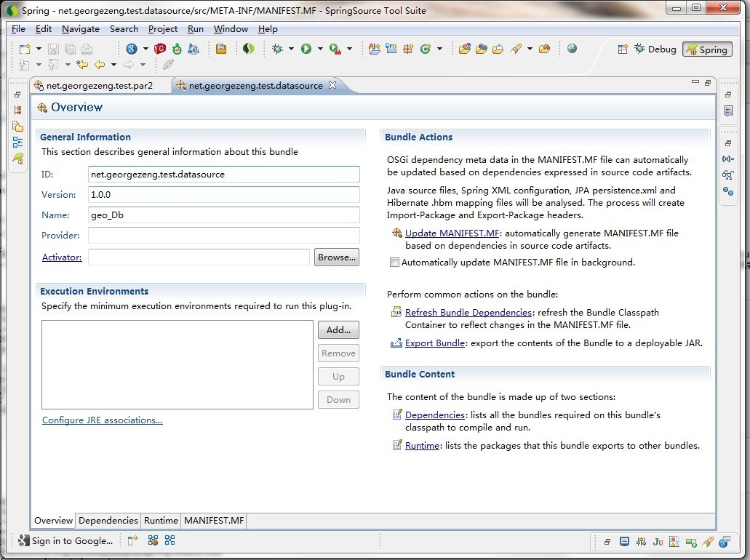The height and width of the screenshot is (560, 750).
Task: Click the empty Provider input field
Action: click(224, 236)
